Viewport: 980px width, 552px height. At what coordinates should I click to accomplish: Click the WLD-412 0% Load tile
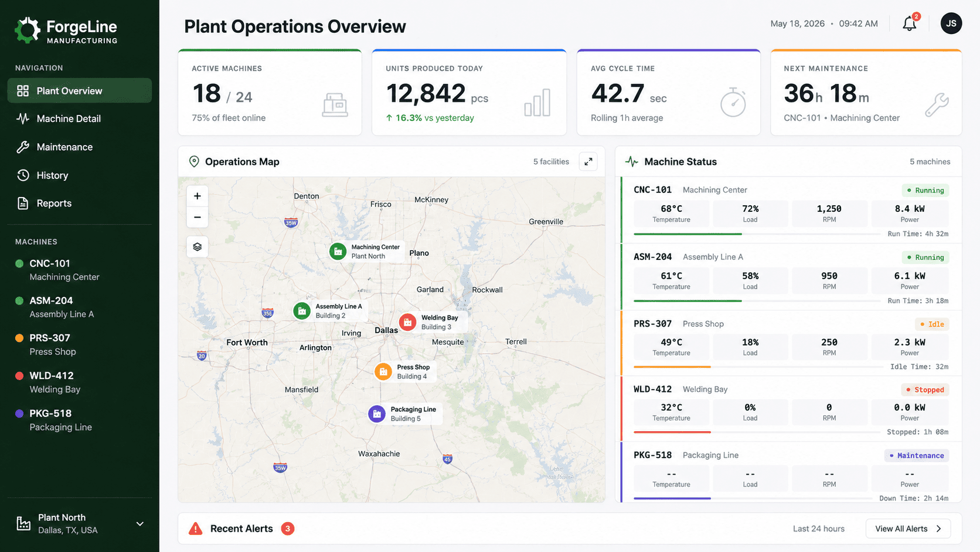coord(750,412)
